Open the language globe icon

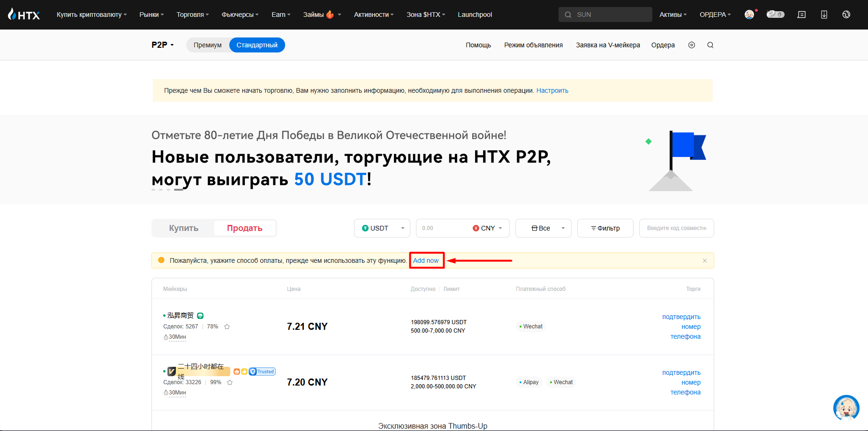pos(846,15)
